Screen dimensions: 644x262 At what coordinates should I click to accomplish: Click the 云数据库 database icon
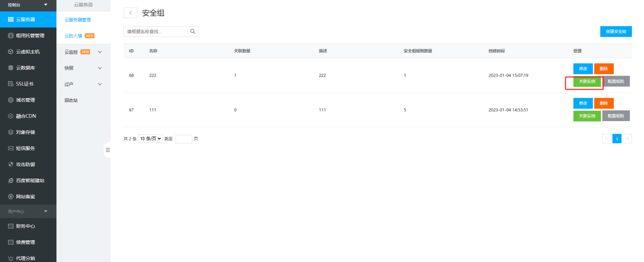point(11,68)
